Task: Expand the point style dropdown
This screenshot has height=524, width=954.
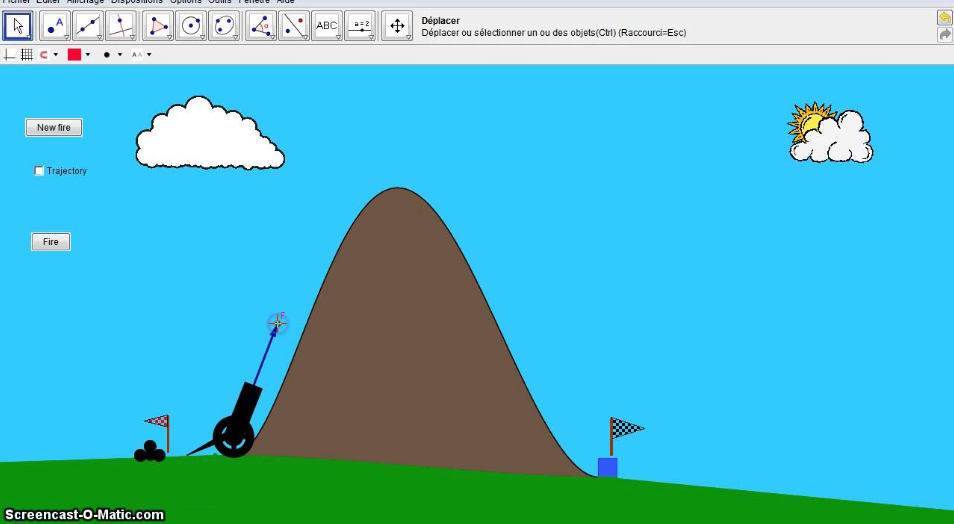Action: (112, 55)
